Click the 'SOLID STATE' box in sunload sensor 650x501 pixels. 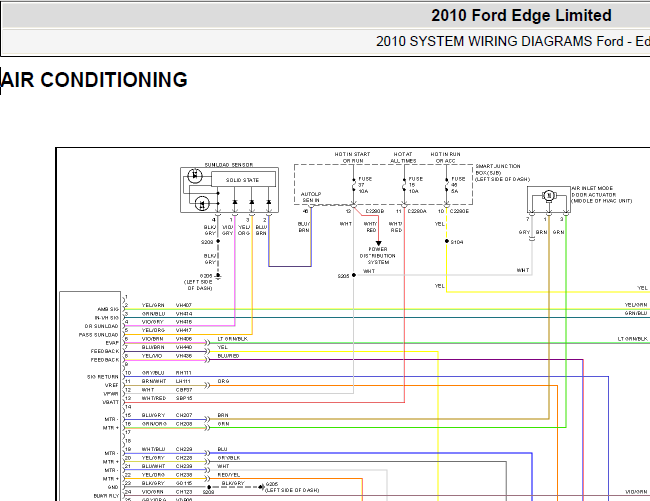243,180
